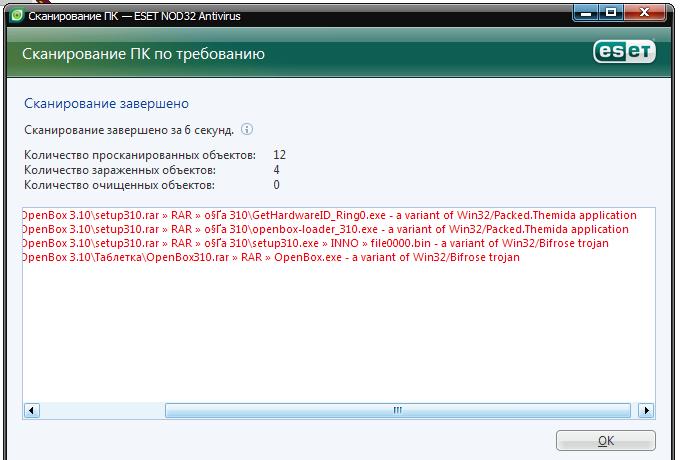Click the horizontal scrollbar thumb
The width and height of the screenshot is (680, 460).
tap(398, 410)
